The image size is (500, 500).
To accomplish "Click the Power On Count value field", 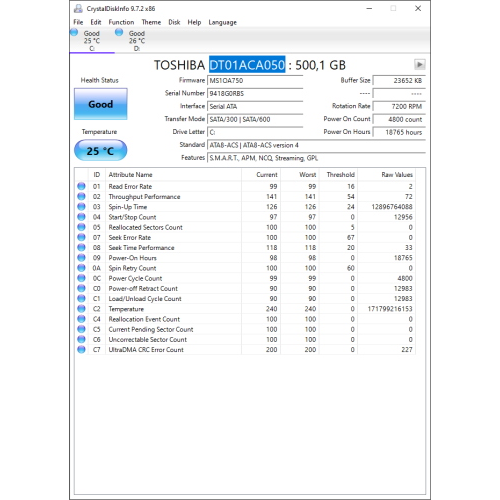I will [399, 119].
